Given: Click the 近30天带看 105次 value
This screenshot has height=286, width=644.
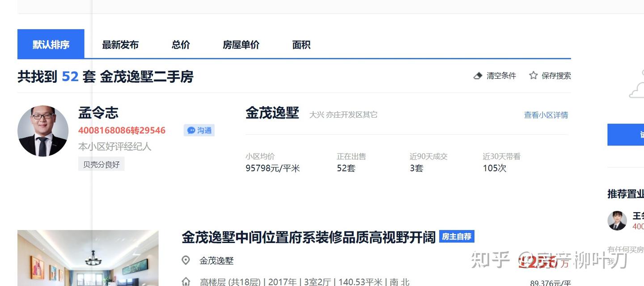Looking at the screenshot, I should point(495,168).
